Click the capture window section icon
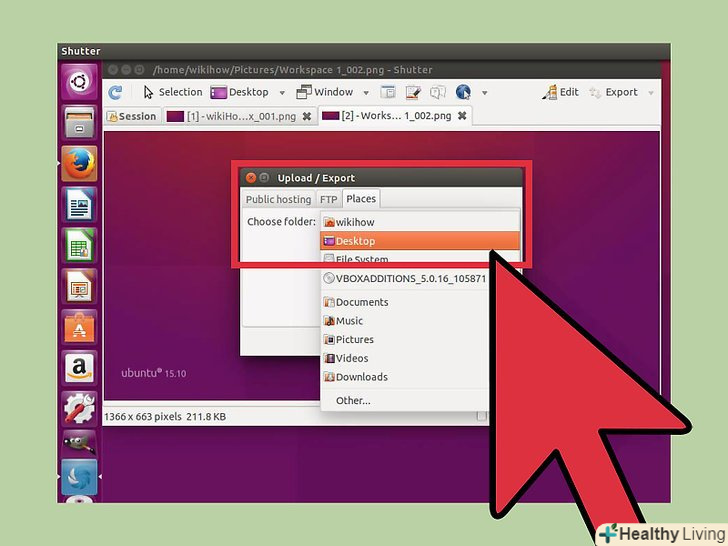 coord(388,92)
